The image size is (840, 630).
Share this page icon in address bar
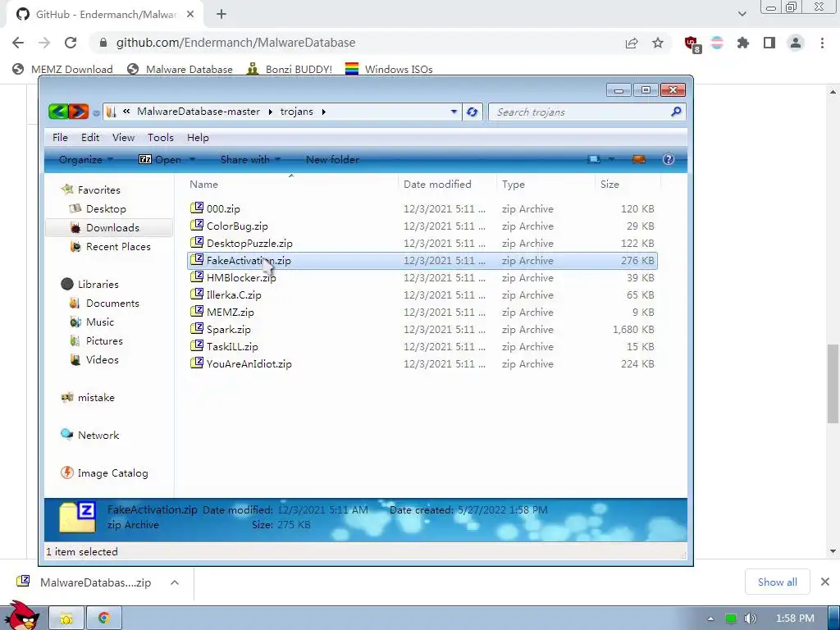632,43
